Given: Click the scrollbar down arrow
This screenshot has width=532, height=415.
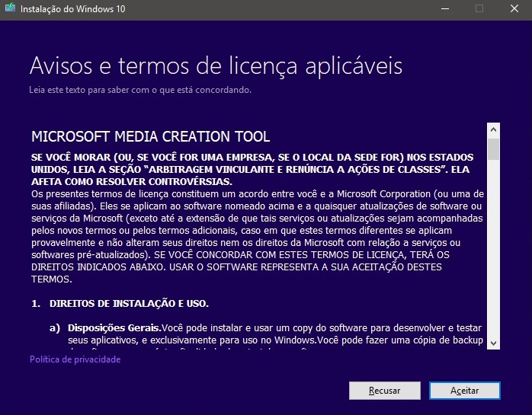Looking at the screenshot, I should click(x=493, y=343).
